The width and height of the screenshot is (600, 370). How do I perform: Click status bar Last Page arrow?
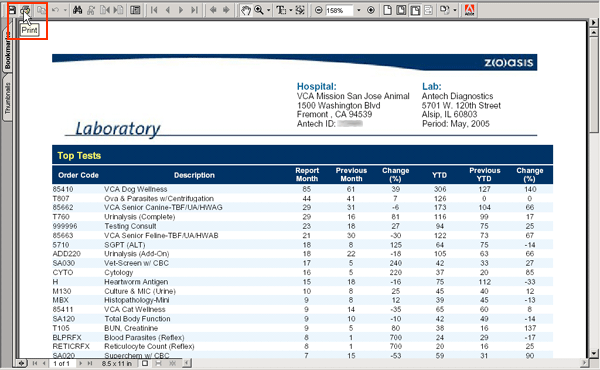90,363
